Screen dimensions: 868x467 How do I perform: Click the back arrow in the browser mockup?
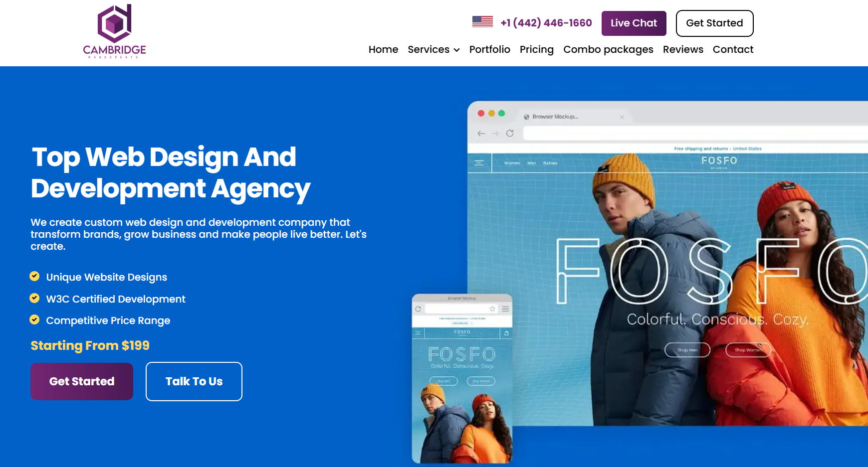[x=481, y=133]
